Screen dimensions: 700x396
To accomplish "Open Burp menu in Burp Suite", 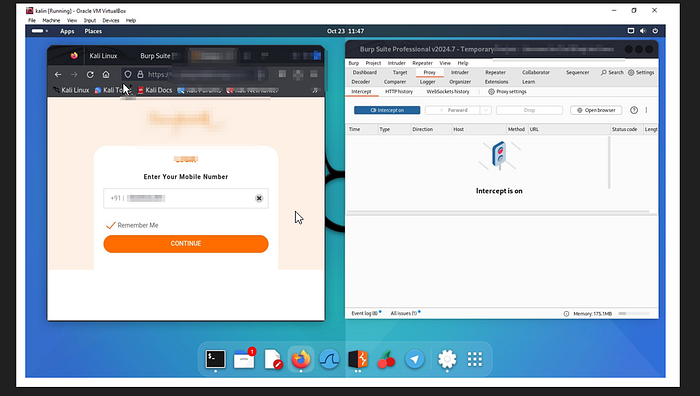I will pyautogui.click(x=354, y=63).
